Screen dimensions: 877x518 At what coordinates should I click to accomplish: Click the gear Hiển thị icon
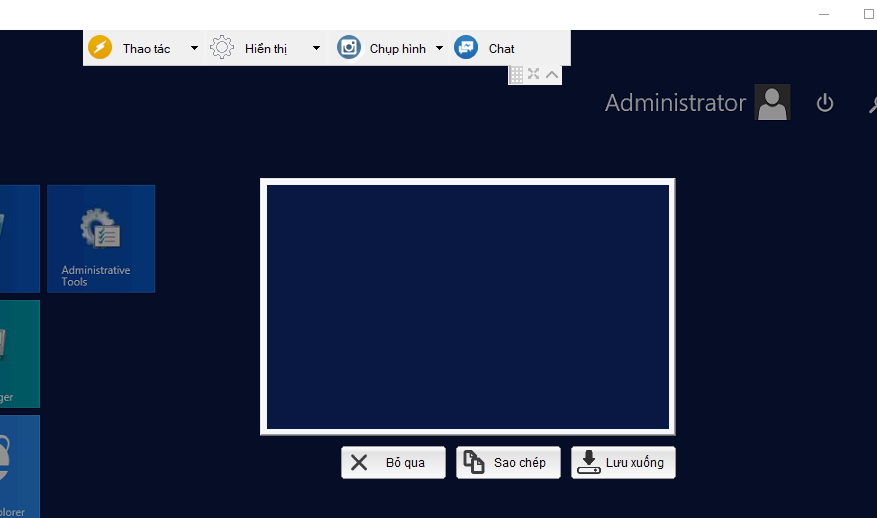221,48
